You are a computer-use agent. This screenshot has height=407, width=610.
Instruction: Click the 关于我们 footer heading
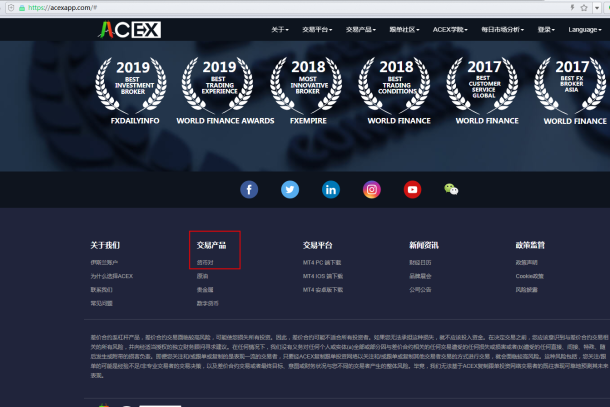click(105, 245)
